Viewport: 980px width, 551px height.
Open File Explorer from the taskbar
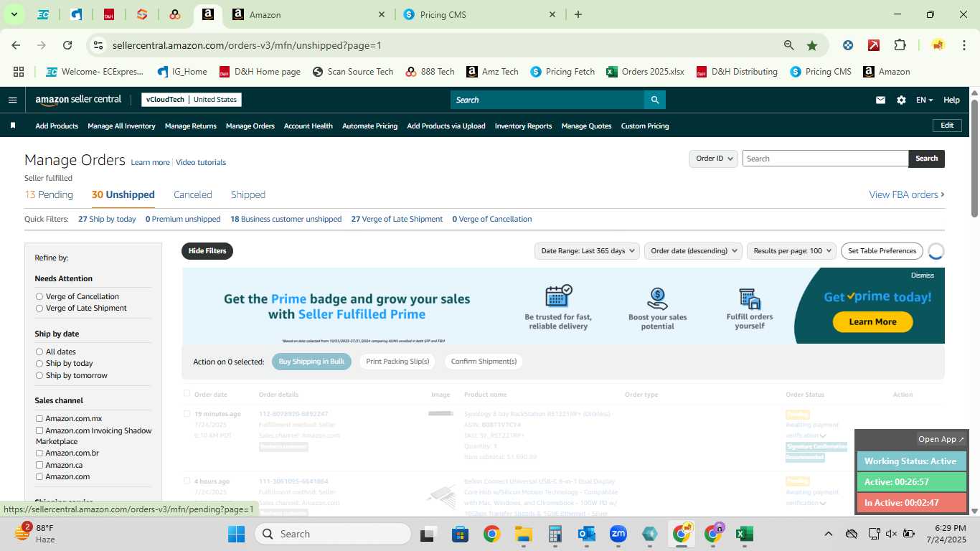523,534
